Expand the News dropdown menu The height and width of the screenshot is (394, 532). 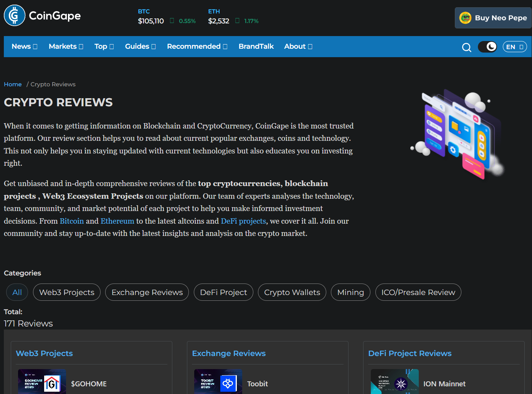coord(24,46)
